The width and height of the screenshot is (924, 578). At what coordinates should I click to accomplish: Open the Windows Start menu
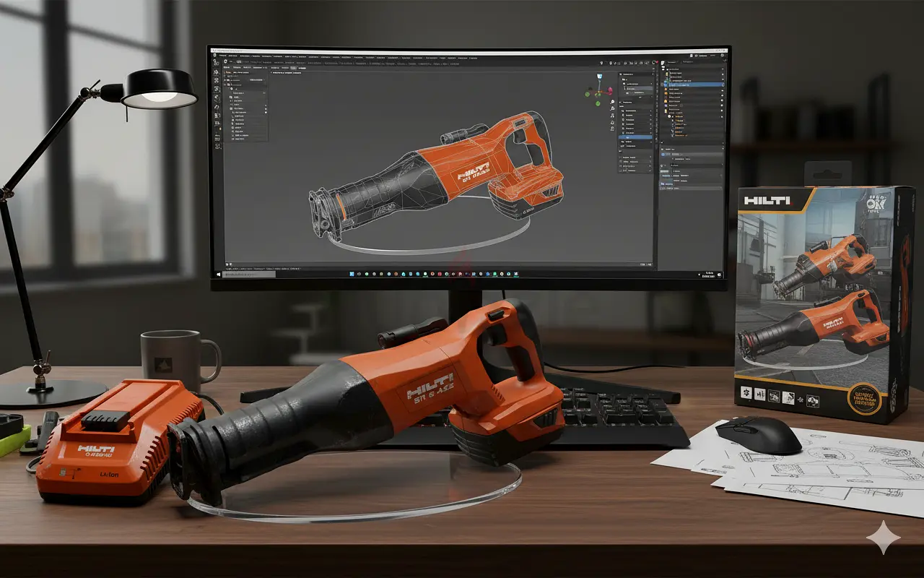218,274
